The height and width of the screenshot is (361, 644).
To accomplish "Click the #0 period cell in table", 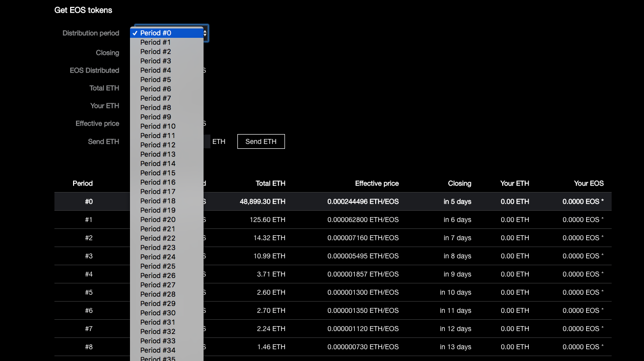I will pyautogui.click(x=89, y=201).
